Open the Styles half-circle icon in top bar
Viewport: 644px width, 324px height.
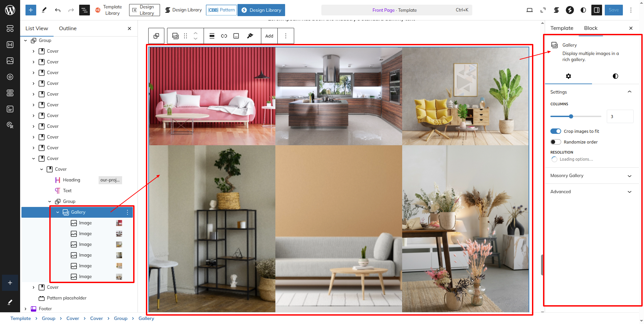(583, 10)
